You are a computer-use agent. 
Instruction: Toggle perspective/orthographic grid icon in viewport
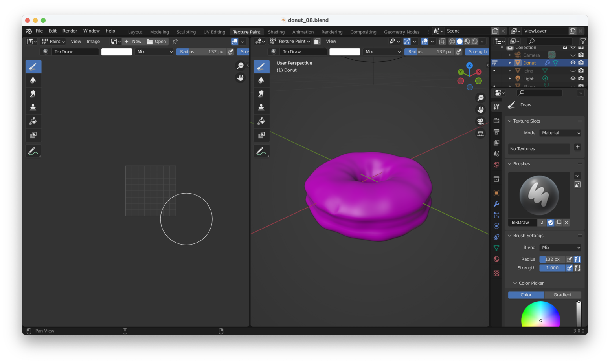point(480,134)
